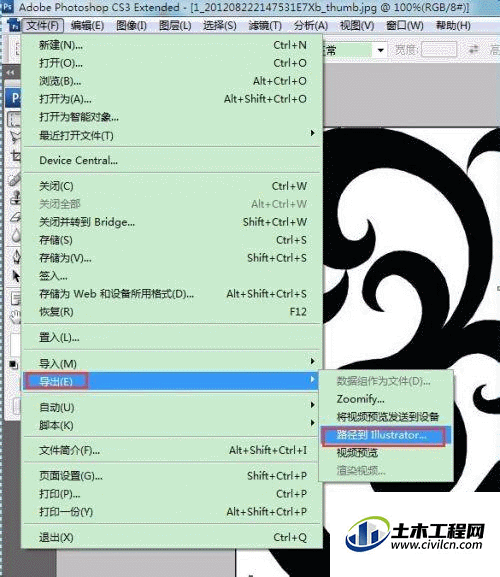Open the style dropdown in options bar
Image resolution: width=500 pixels, height=577 pixels.
(x=381, y=50)
